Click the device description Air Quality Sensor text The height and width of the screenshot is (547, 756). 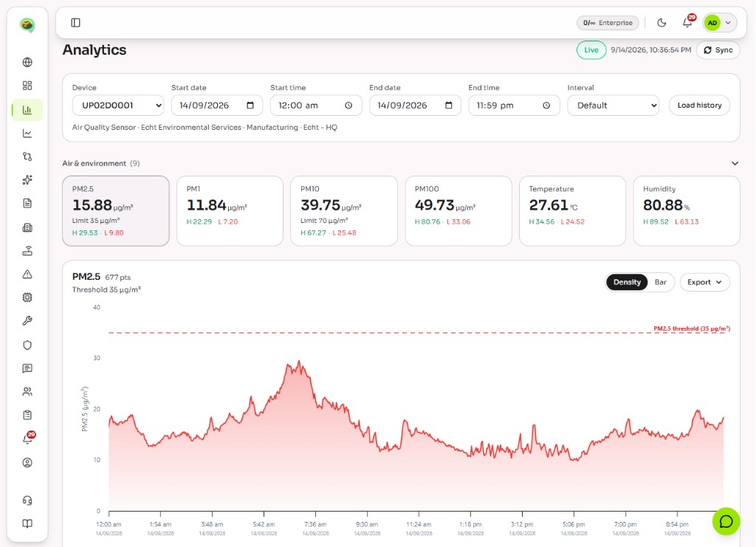(x=205, y=127)
